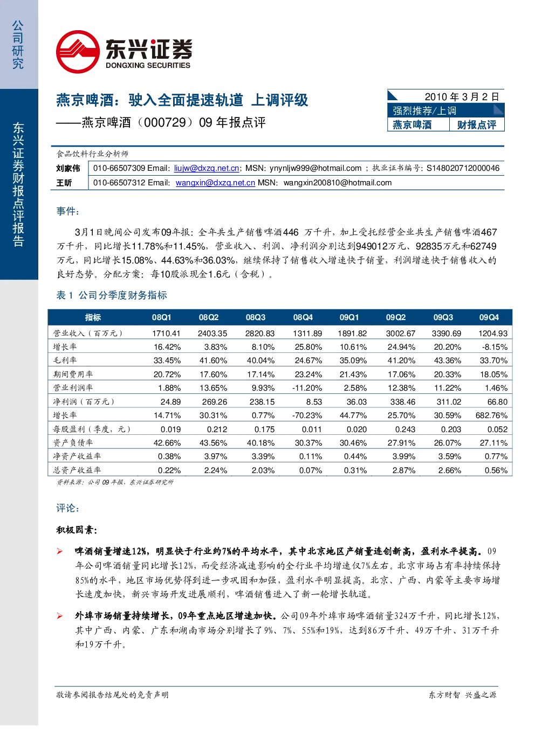This screenshot has width=535, height=756.
Task: Click the 食品饮料行业分析师 label
Action: click(92, 154)
